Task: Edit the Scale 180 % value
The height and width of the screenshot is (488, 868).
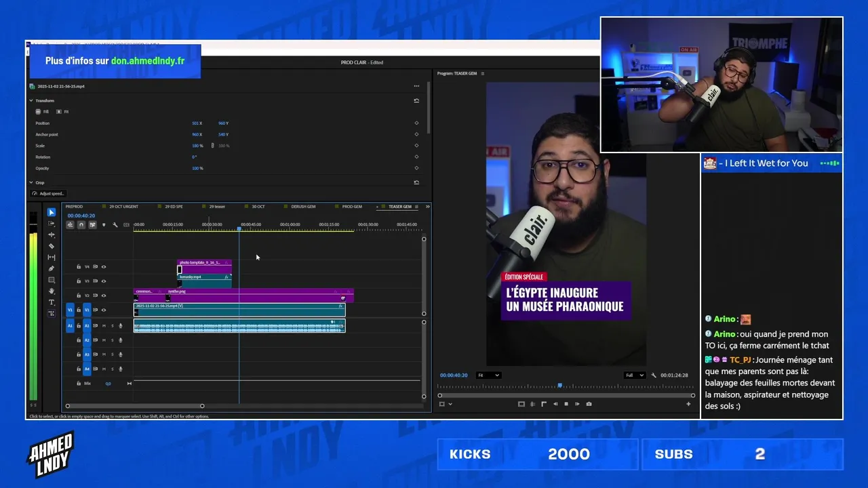Action: (x=197, y=146)
